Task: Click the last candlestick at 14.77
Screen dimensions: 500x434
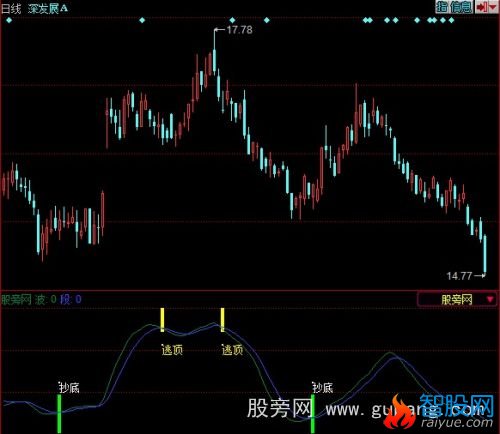Action: coord(485,255)
